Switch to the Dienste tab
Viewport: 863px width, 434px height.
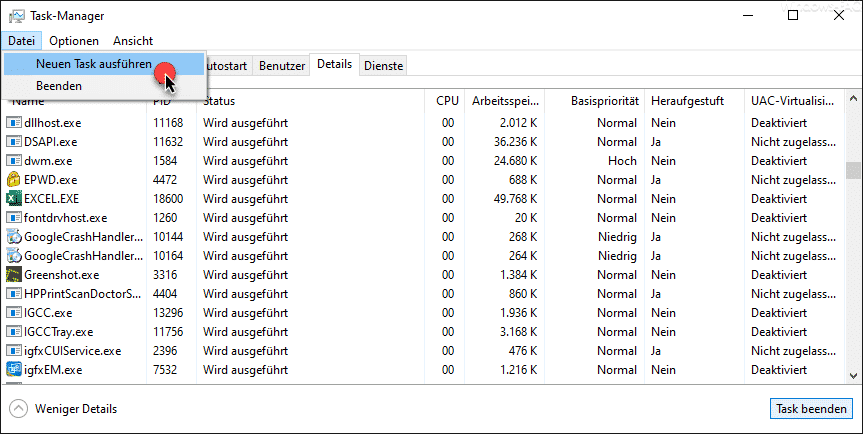click(384, 66)
